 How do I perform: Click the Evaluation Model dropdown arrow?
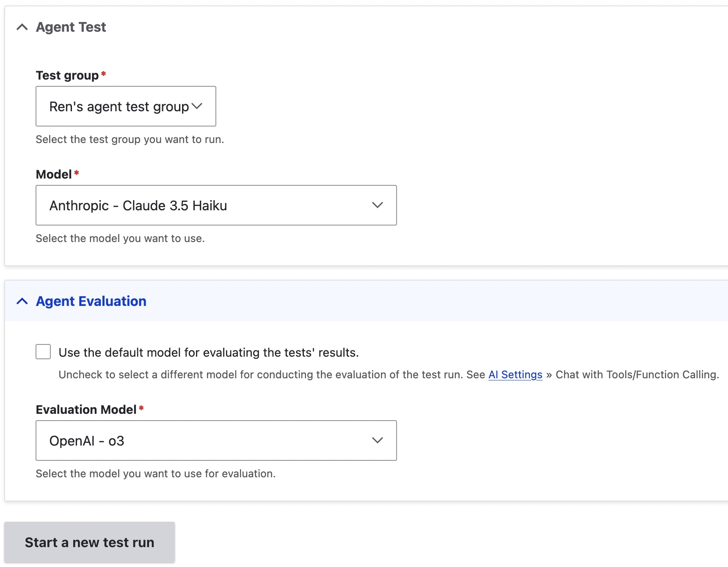(x=377, y=440)
